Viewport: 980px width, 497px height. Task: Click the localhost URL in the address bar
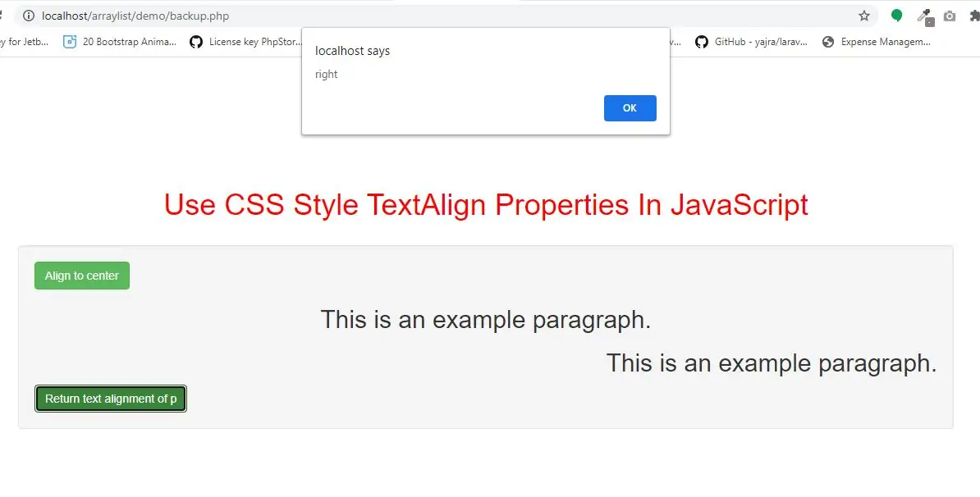coord(135,16)
